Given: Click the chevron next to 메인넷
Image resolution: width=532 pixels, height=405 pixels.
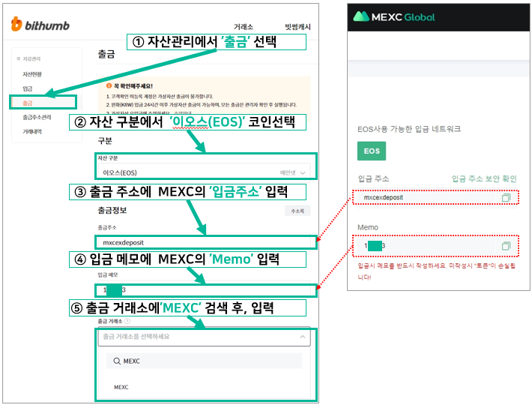Looking at the screenshot, I should tap(303, 172).
